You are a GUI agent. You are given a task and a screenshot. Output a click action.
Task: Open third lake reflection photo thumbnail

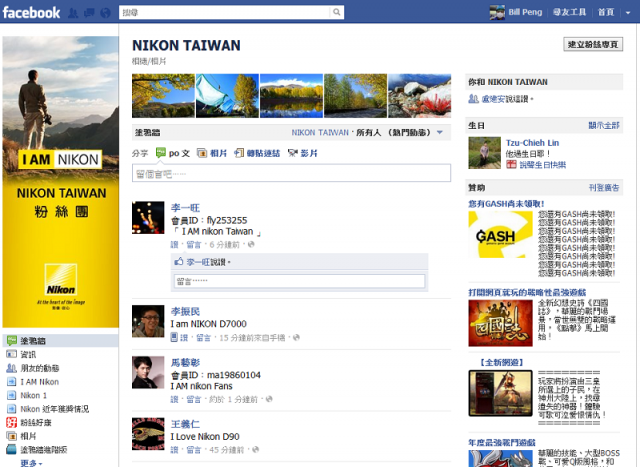[x=291, y=96]
